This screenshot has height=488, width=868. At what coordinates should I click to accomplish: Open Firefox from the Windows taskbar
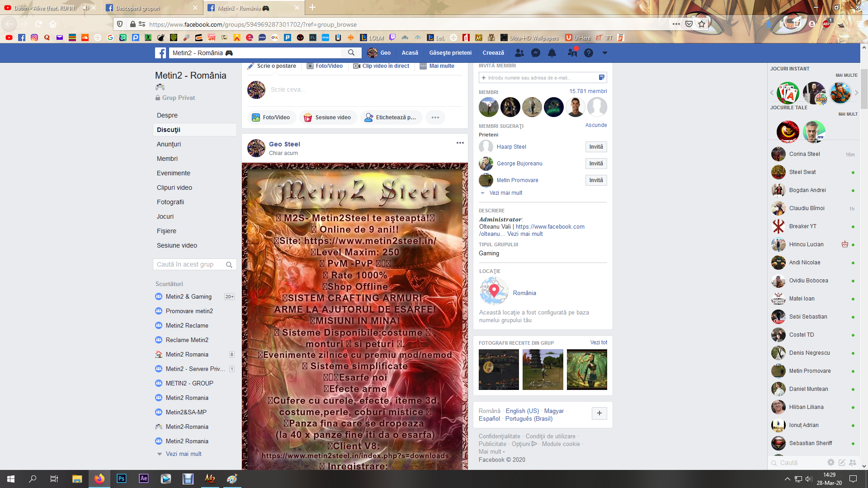[99, 479]
